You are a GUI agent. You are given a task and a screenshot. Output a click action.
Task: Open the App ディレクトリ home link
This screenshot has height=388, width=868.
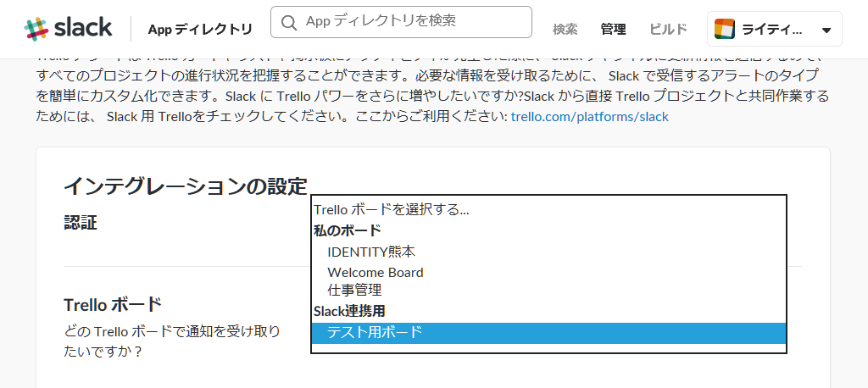point(200,30)
